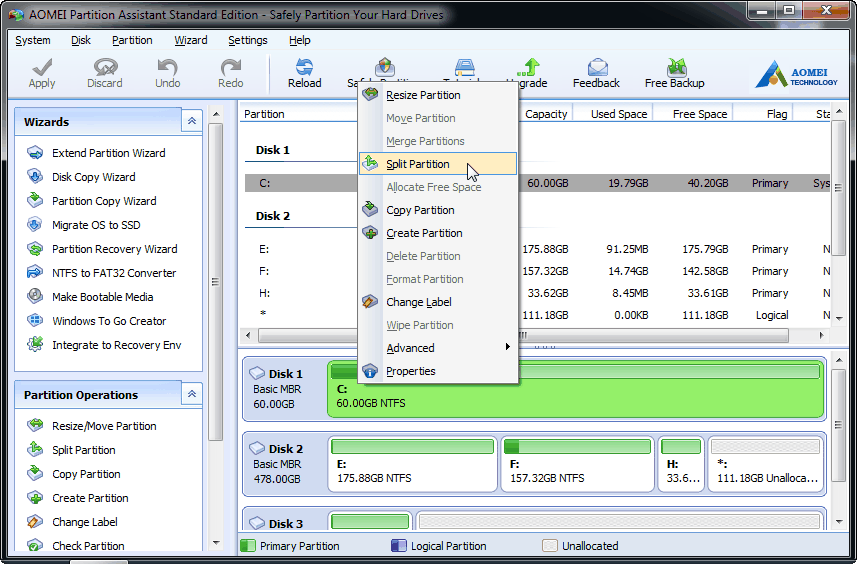Select F: 157.32GB NTFS disk map block
Image resolution: width=857 pixels, height=564 pixels.
577,463
